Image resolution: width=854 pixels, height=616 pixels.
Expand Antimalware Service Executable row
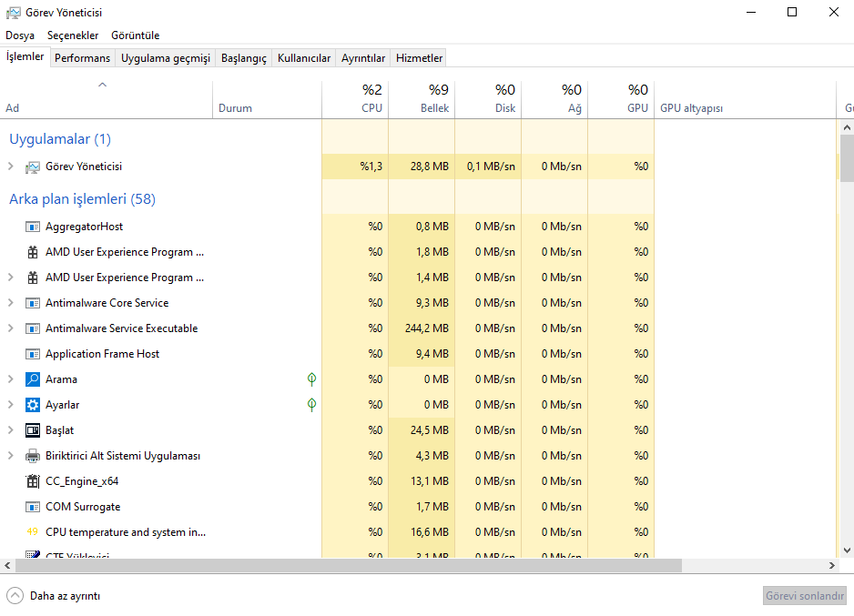pyautogui.click(x=10, y=328)
